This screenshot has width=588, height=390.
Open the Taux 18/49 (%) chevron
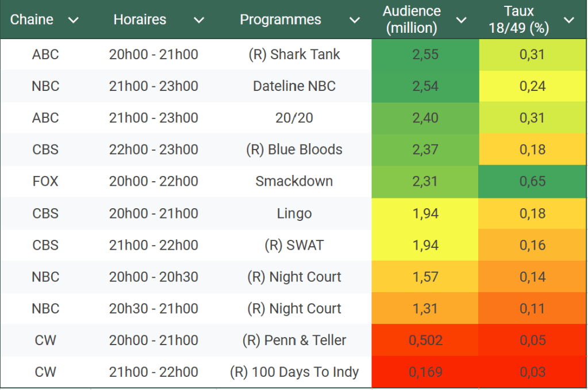tap(569, 20)
